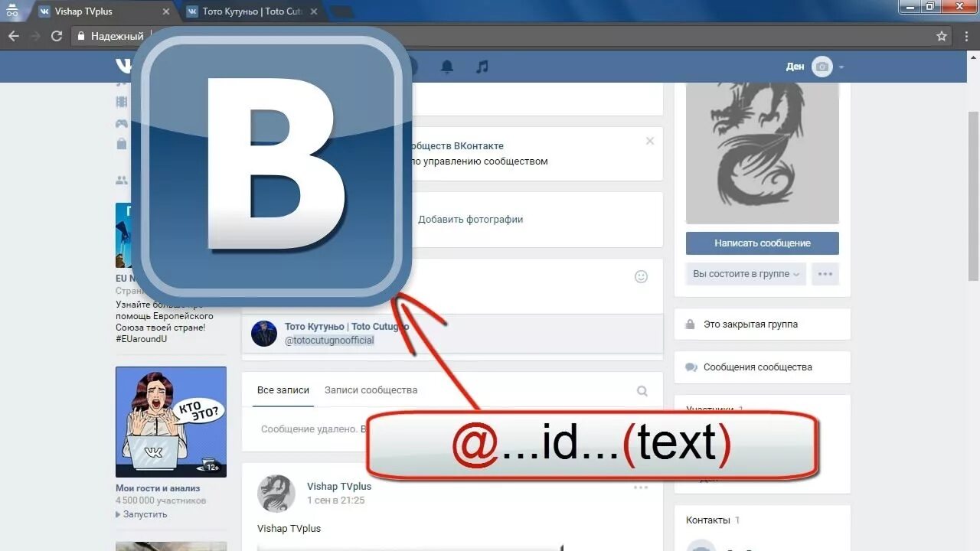The image size is (980, 551).
Task: Open the notifications bell in VK header
Action: (x=447, y=67)
